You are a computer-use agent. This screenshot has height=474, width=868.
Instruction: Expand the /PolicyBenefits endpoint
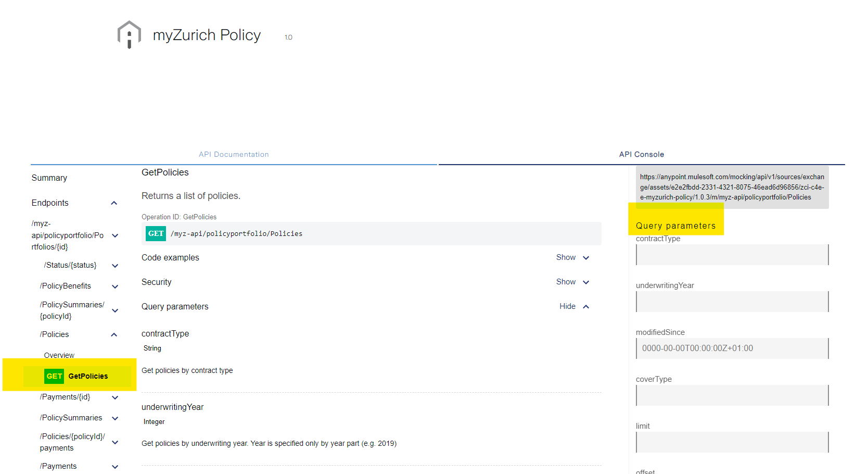pyautogui.click(x=114, y=286)
